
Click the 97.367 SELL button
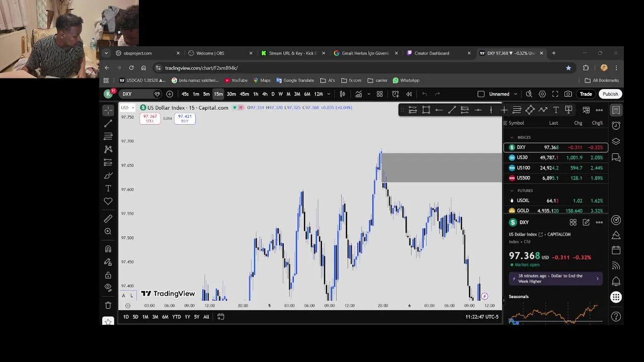[x=150, y=119]
